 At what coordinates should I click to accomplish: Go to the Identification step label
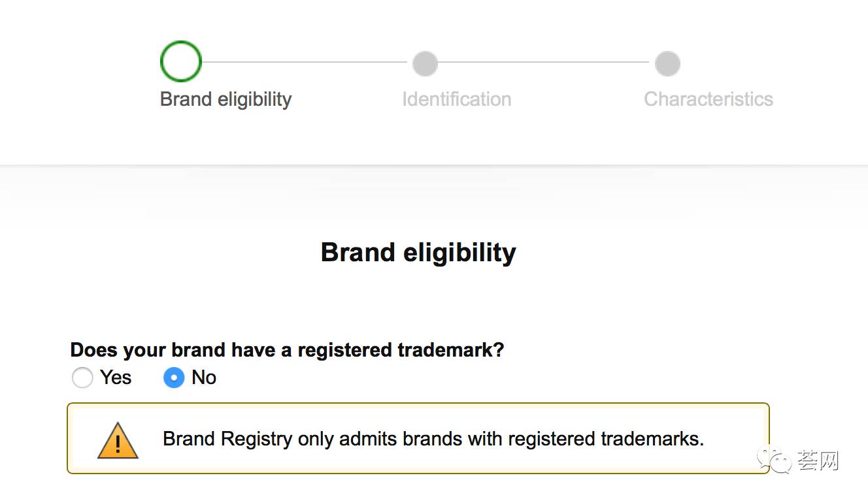(457, 99)
